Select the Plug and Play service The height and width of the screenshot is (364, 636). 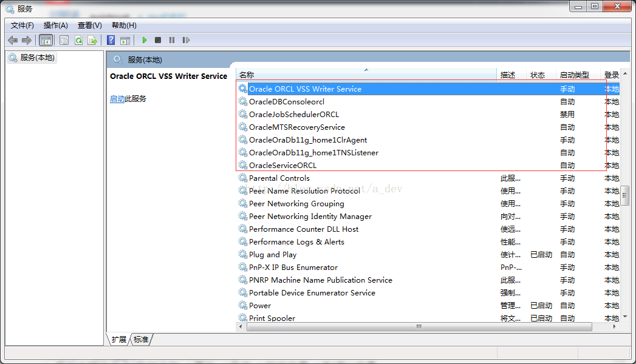click(428, 255)
